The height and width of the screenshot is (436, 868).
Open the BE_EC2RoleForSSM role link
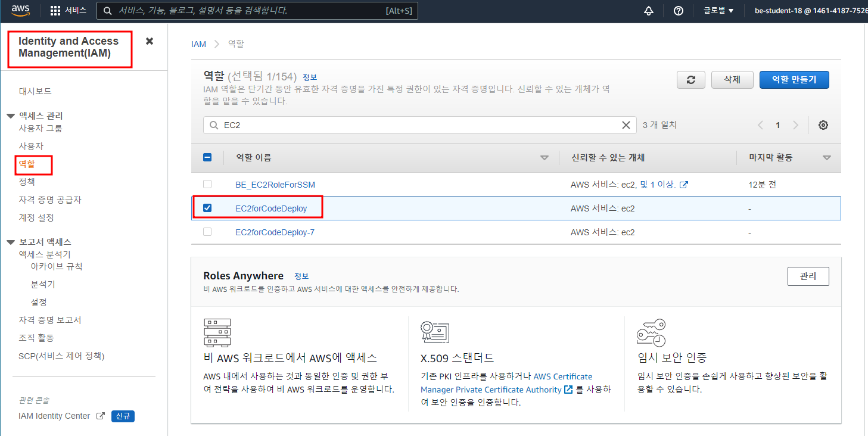(275, 185)
